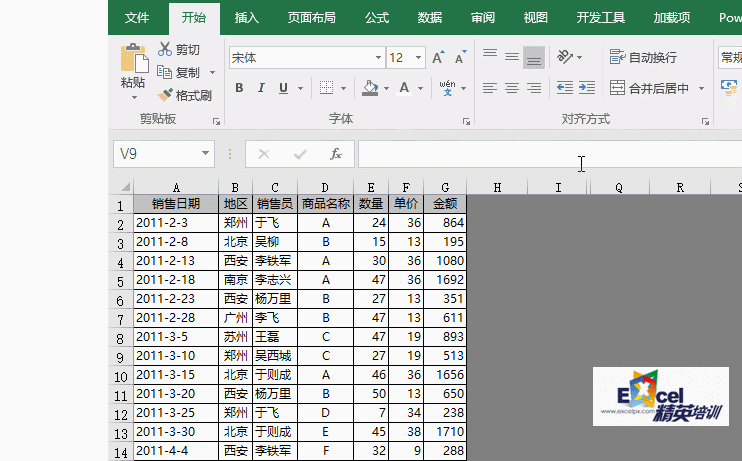Apply the fill color bucket
This screenshot has width=742, height=461.
click(370, 88)
